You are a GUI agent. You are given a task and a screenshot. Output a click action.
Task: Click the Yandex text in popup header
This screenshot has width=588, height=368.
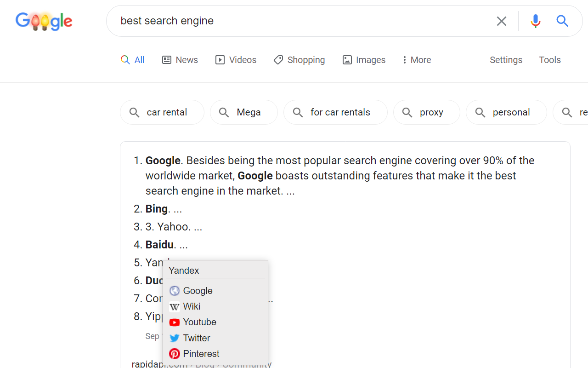pos(184,270)
